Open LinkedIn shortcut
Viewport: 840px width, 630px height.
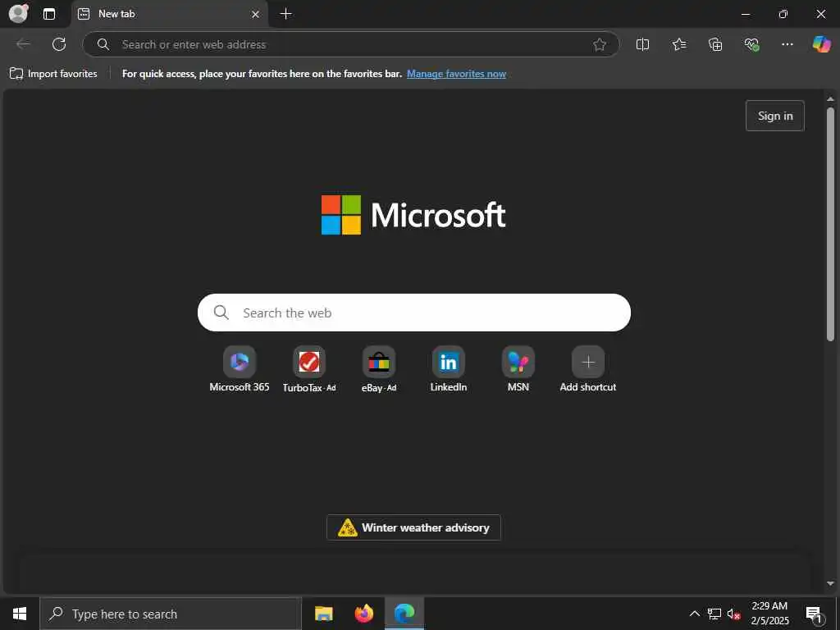click(x=449, y=369)
